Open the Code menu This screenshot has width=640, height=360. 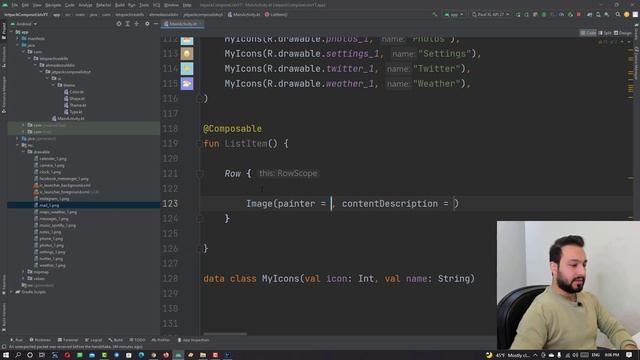[70, 5]
